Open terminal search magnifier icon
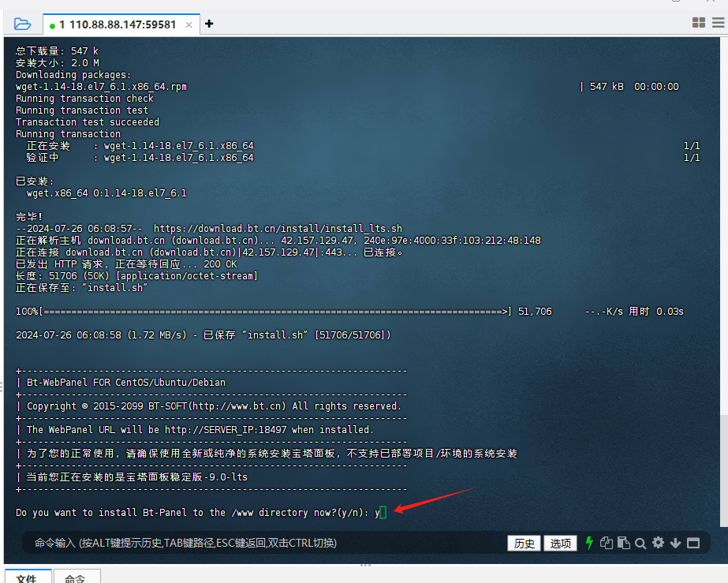The height and width of the screenshot is (583, 728). pos(640,543)
